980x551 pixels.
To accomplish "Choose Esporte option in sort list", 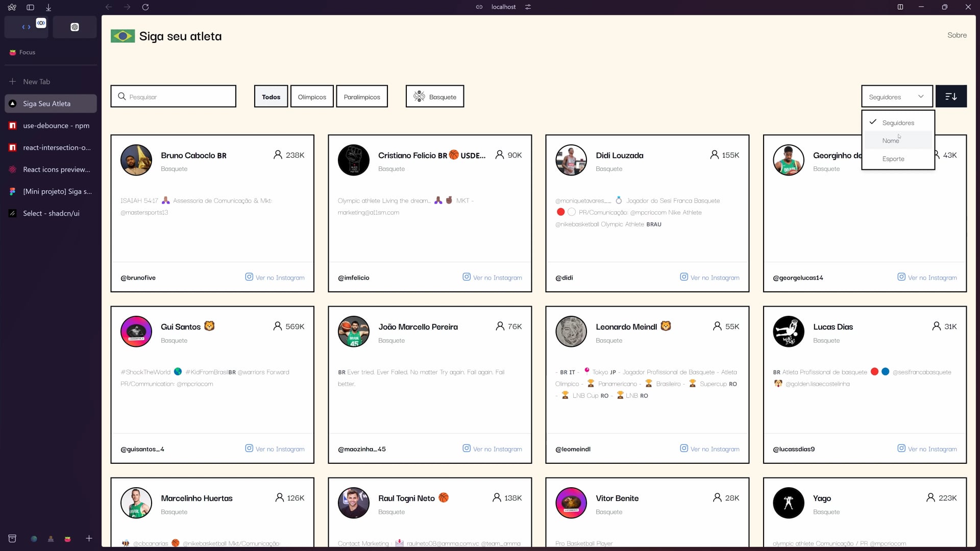I will [893, 159].
